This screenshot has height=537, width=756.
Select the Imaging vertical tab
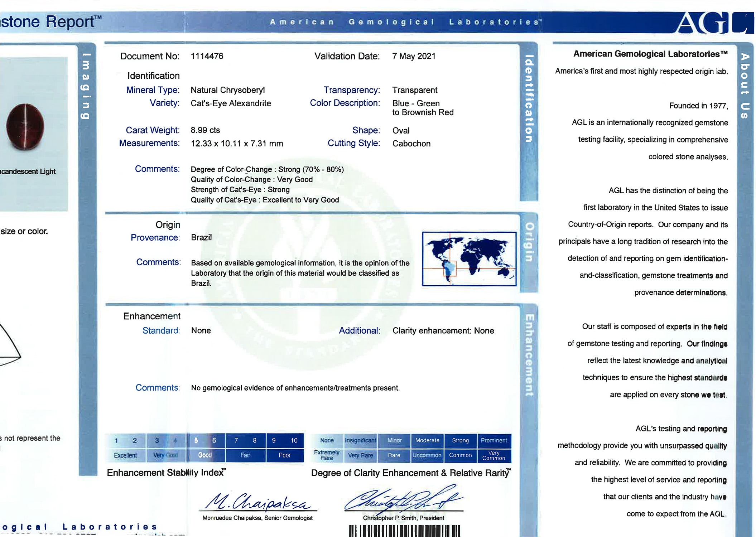coord(86,86)
